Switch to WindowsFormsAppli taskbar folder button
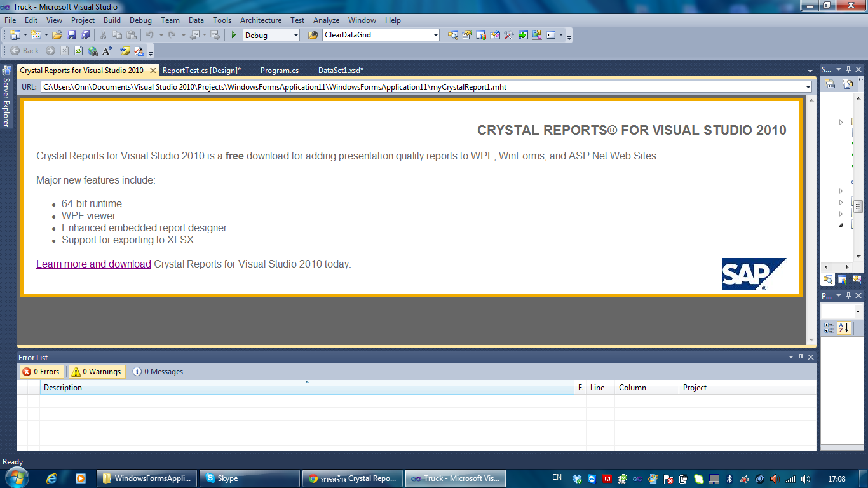The image size is (868, 488). pyautogui.click(x=147, y=478)
